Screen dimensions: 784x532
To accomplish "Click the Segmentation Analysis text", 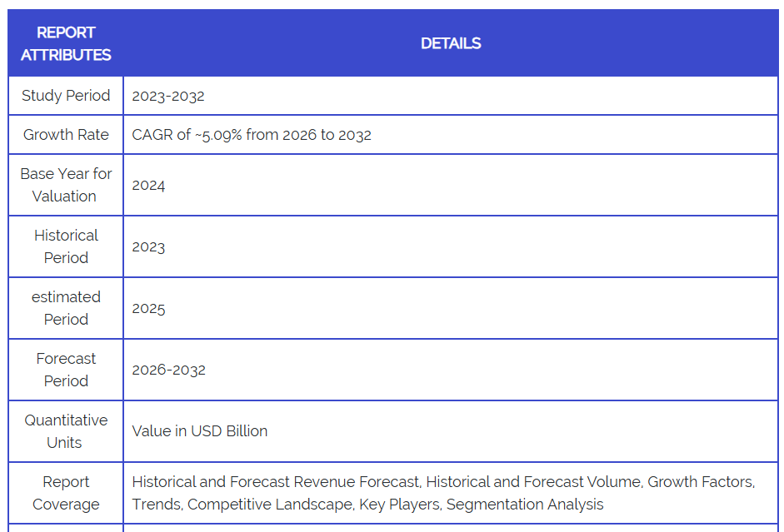I will [x=525, y=505].
